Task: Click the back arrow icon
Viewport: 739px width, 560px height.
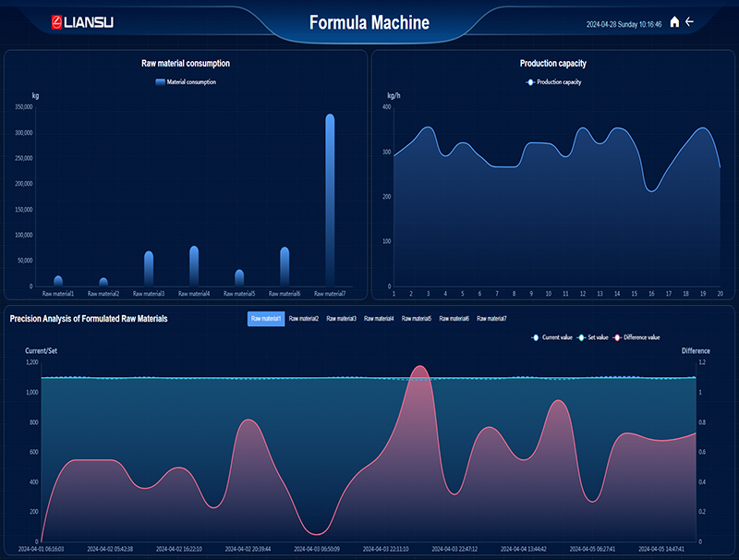Action: (x=689, y=22)
